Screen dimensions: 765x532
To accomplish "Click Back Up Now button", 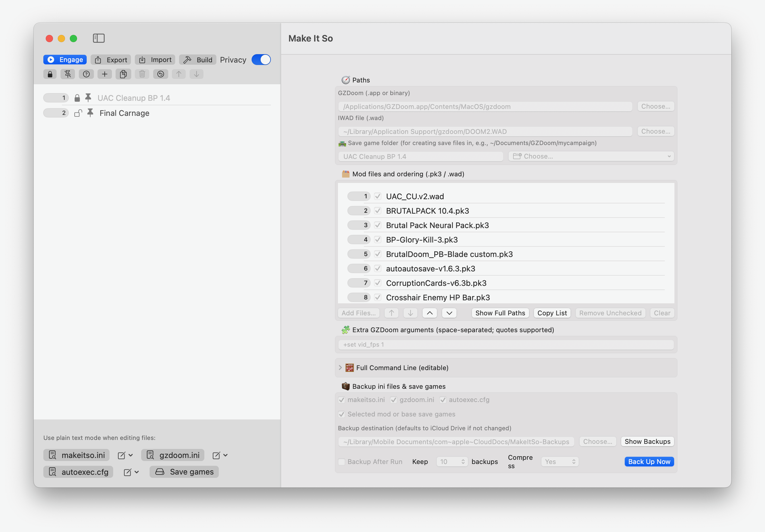I will point(649,462).
